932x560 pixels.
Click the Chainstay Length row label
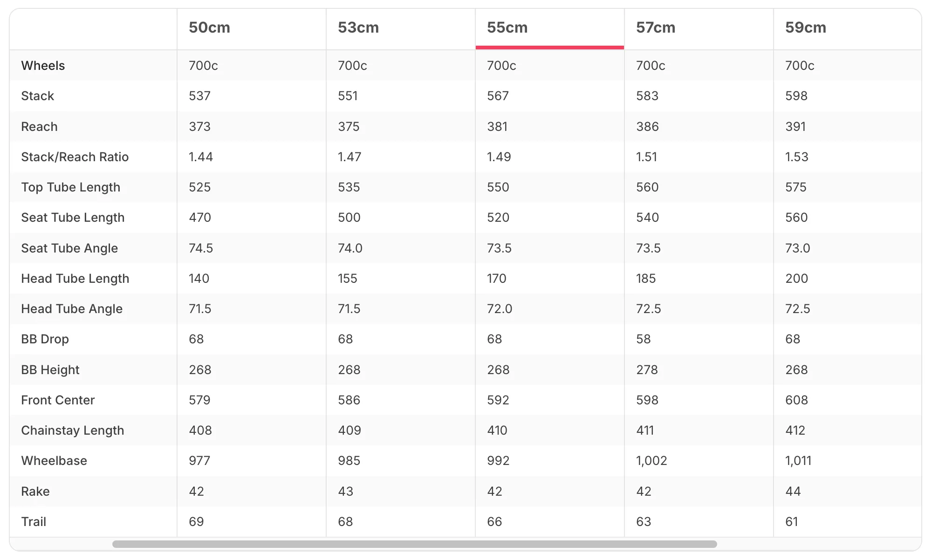tap(72, 430)
